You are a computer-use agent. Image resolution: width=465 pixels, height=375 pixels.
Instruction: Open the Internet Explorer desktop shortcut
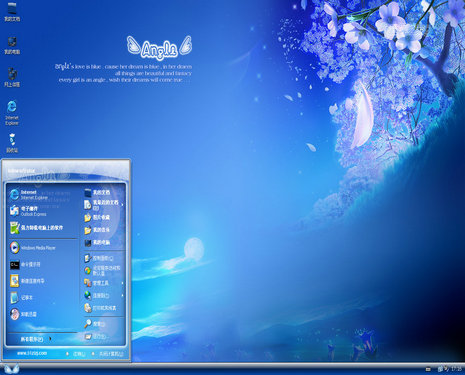pyautogui.click(x=12, y=112)
